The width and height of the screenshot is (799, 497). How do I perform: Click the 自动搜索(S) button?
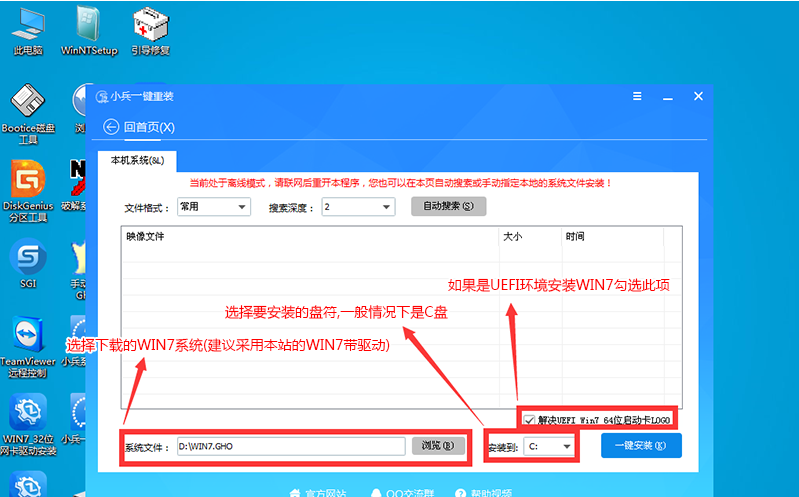(x=448, y=206)
